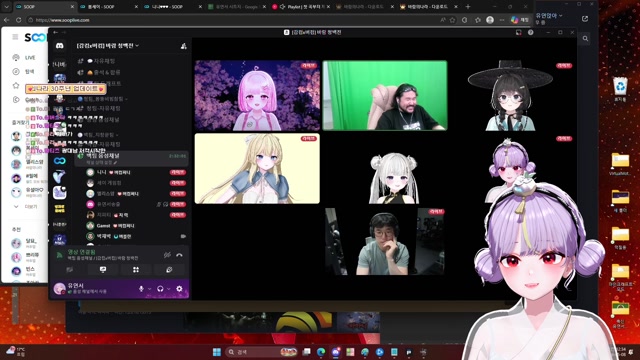
Task: Switch to the second SOOP browser tab
Action: point(109,7)
